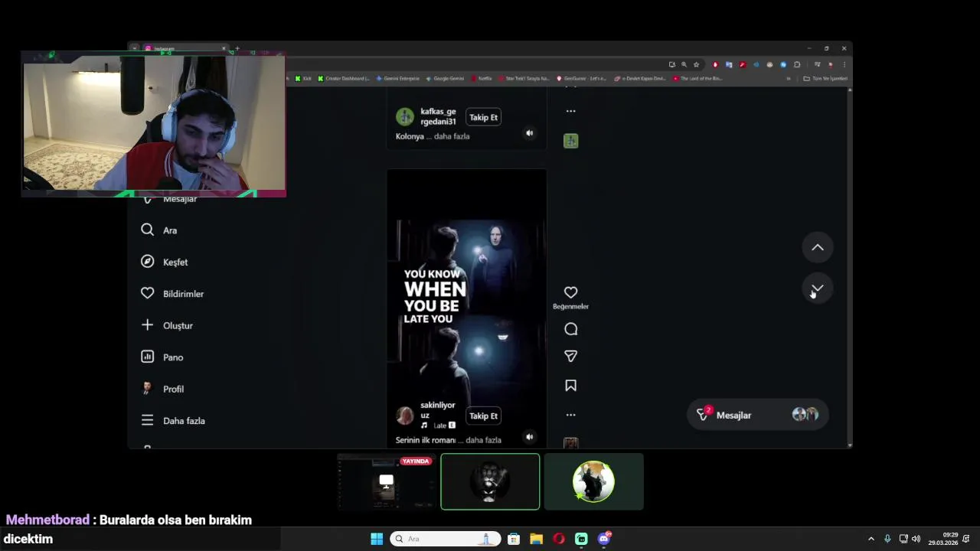Open File Explorer from the taskbar
The height and width of the screenshot is (551, 980).
pos(536,539)
